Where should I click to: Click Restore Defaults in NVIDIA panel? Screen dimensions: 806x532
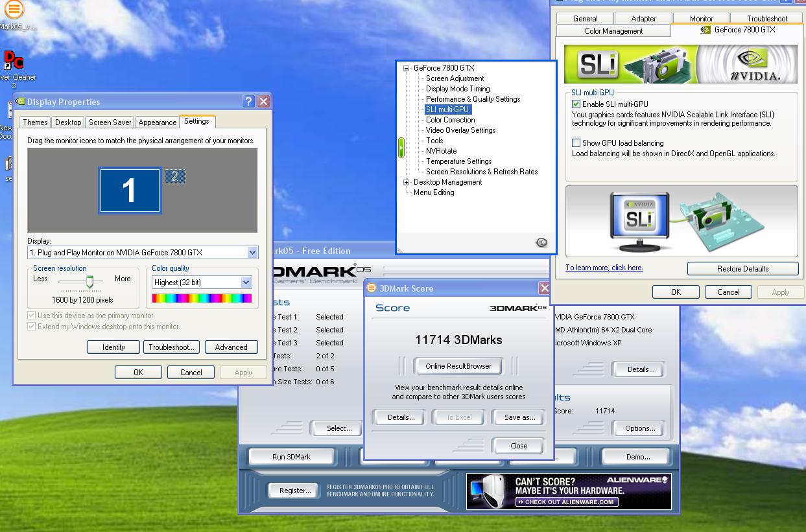click(x=742, y=269)
